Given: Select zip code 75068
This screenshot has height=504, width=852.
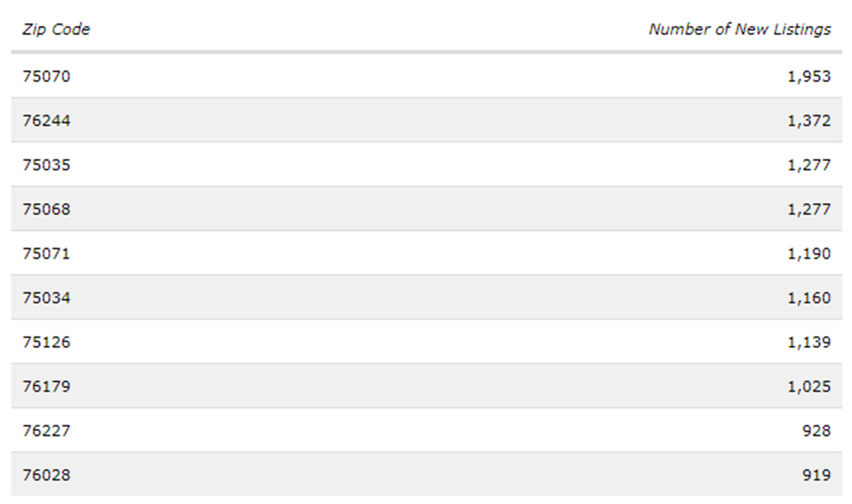Looking at the screenshot, I should (47, 209).
